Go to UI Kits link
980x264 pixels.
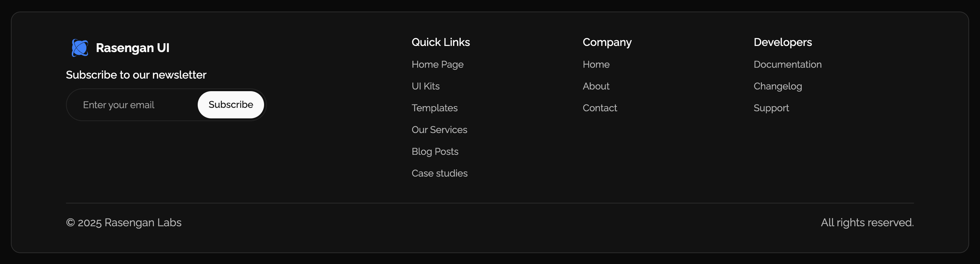pos(425,86)
